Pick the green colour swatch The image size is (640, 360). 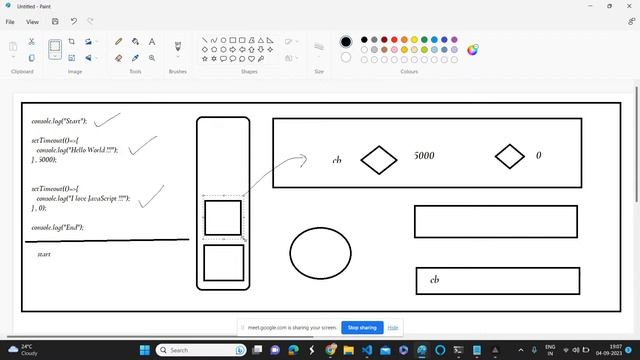click(424, 40)
